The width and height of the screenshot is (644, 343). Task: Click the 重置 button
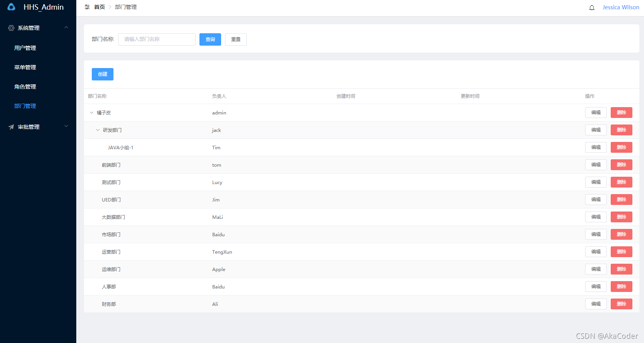(x=236, y=39)
